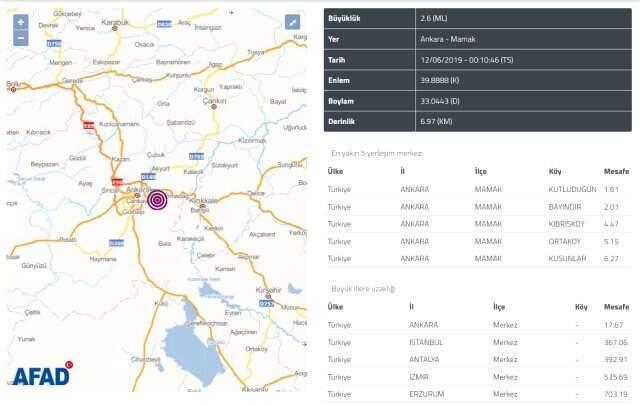Image resolution: width=640 pixels, height=406 pixels.
Task: Click the purple earthquake epicenter marker
Action: (157, 200)
